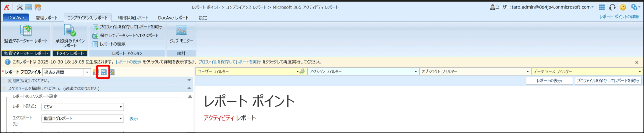Switch to the 利用状況レポート tab
Image resolution: width=644 pixels, height=133 pixels.
click(133, 18)
